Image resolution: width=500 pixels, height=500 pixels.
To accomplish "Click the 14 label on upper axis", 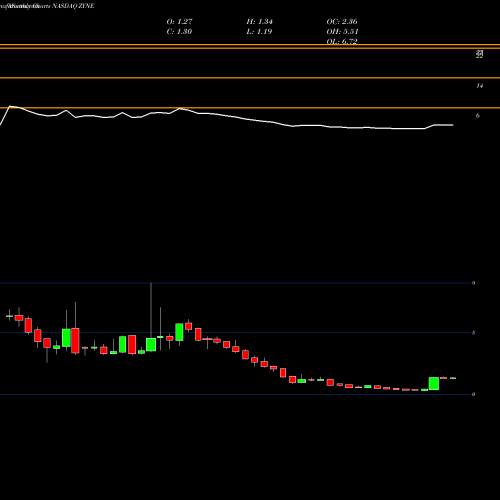I will 479,86.
